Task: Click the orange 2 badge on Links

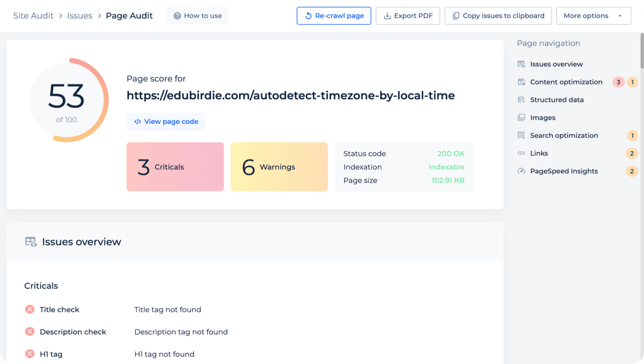Action: coord(632,154)
